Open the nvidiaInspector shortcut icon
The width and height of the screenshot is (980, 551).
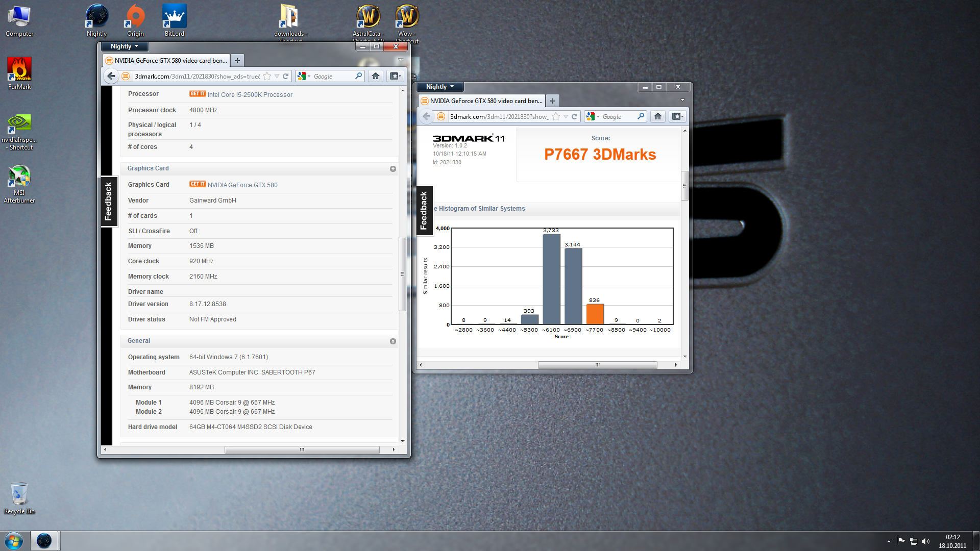click(19, 132)
